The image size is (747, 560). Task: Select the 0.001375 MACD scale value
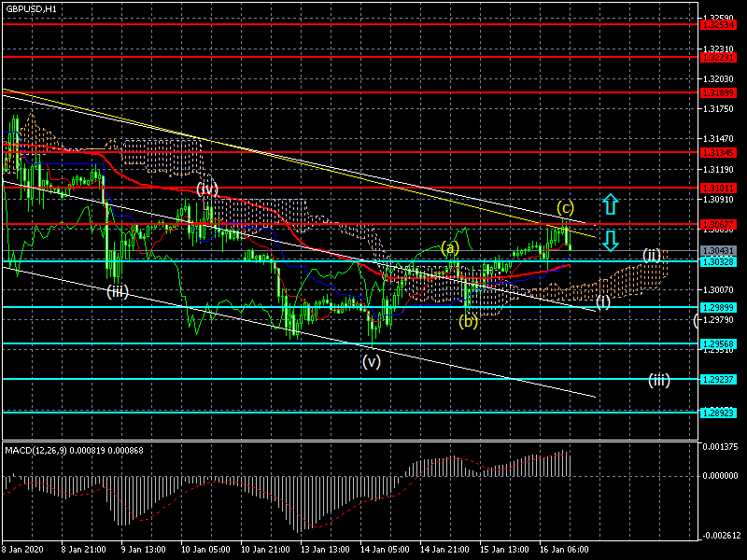click(x=721, y=447)
